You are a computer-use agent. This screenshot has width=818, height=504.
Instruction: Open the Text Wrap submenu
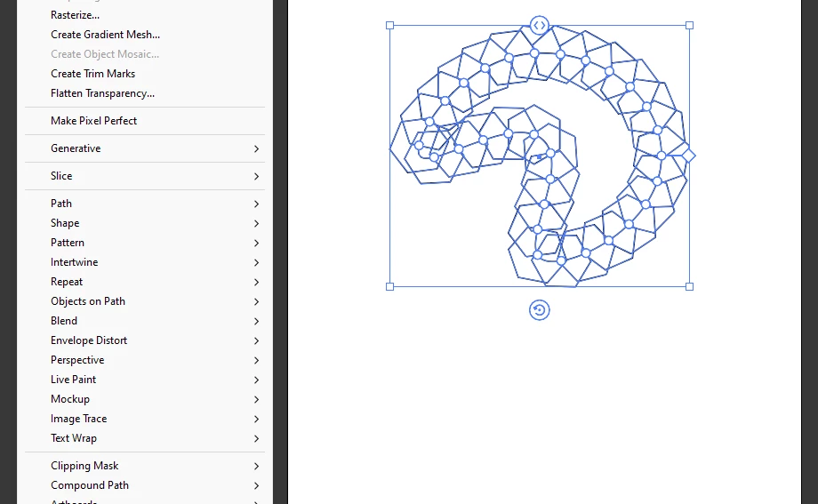(145, 438)
